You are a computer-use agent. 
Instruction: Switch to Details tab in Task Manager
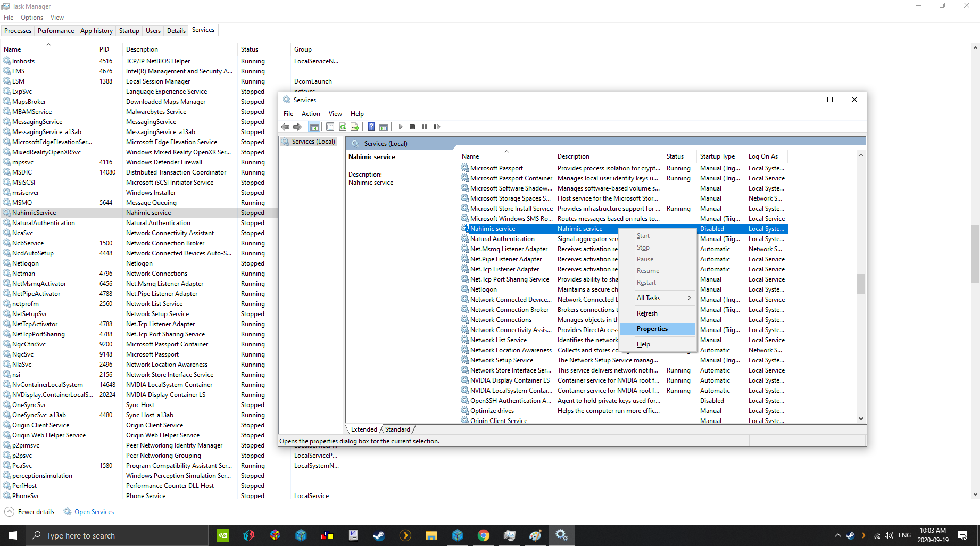[x=176, y=31]
